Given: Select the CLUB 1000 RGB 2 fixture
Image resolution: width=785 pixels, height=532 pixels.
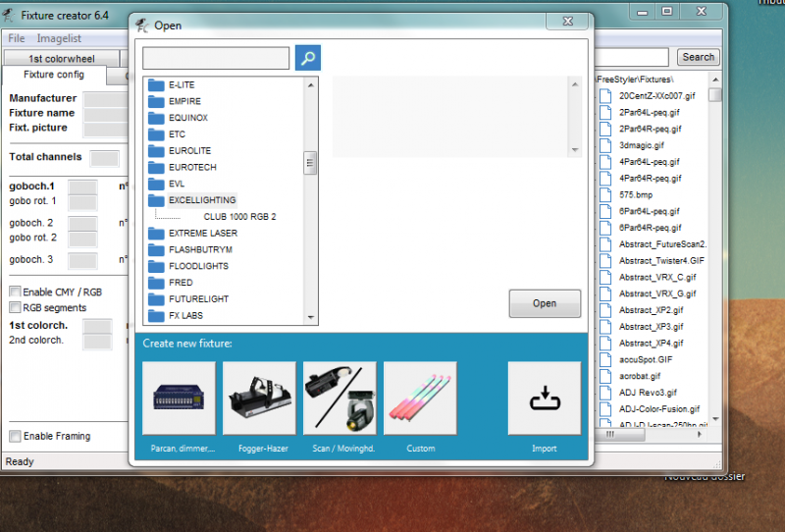Looking at the screenshot, I should click(239, 217).
